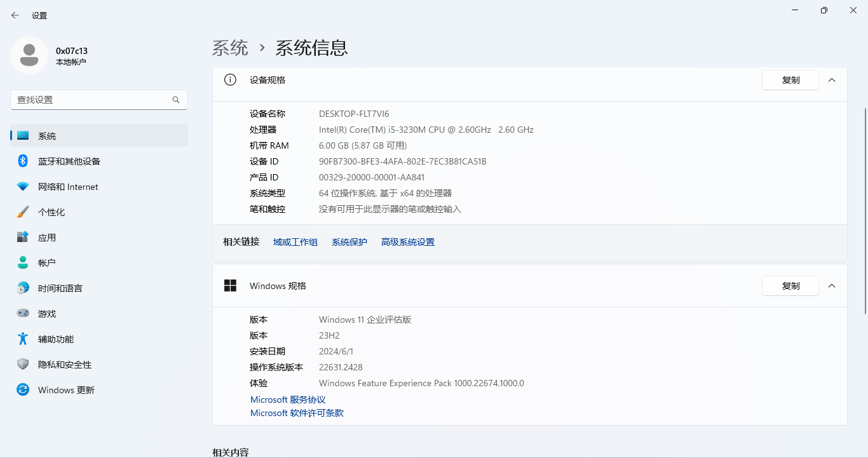The height and width of the screenshot is (458, 868).
Task: Open the 域或工作组 link
Action: (295, 242)
